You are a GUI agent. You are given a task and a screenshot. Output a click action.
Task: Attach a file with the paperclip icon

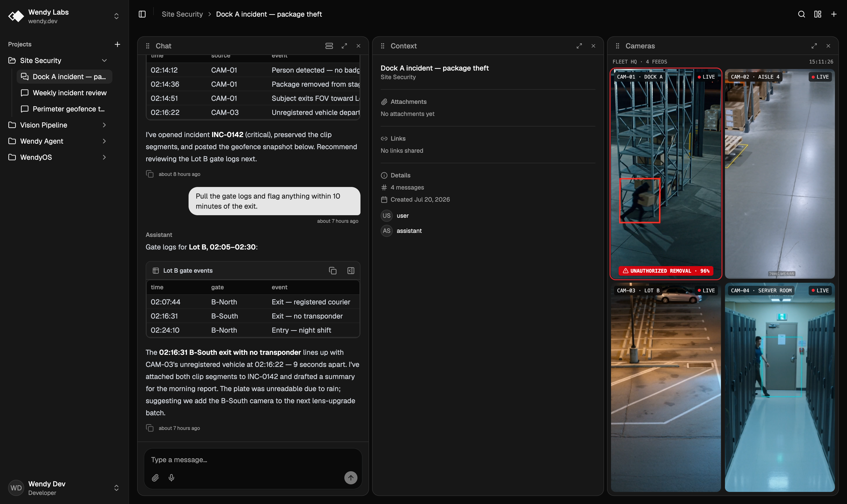[155, 478]
